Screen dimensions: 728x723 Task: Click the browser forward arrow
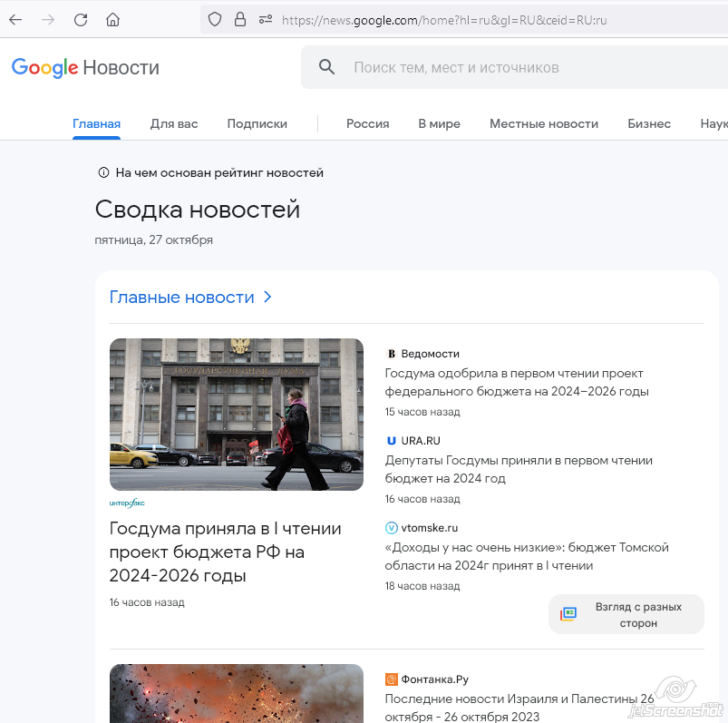[48, 20]
